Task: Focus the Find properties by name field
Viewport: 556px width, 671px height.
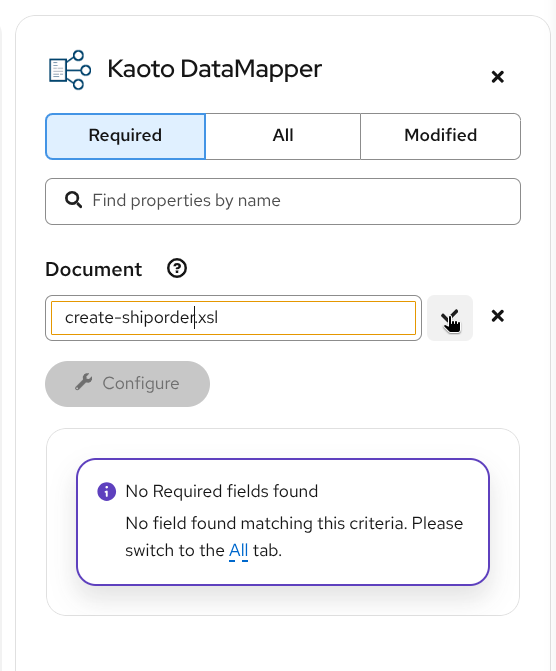Action: coord(283,201)
